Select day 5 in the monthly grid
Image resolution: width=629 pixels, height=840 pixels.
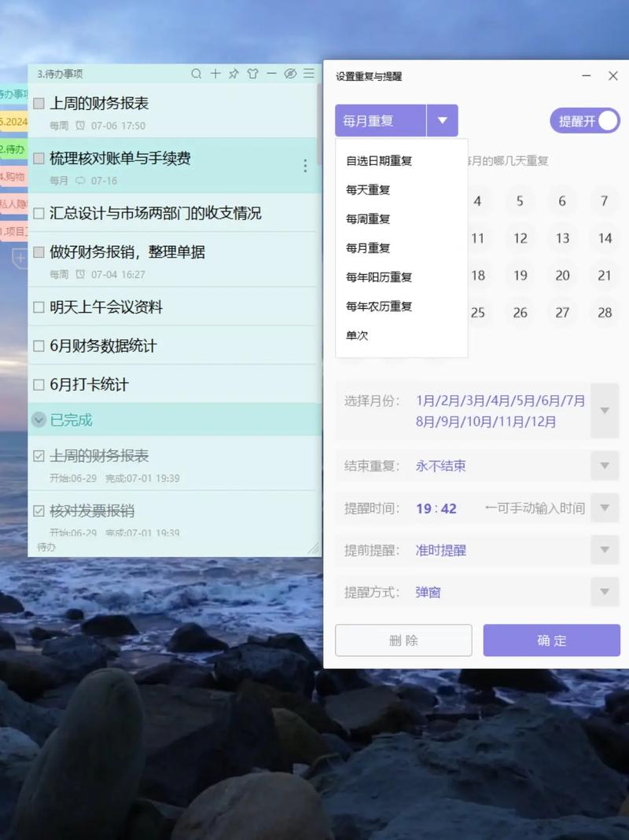[520, 201]
